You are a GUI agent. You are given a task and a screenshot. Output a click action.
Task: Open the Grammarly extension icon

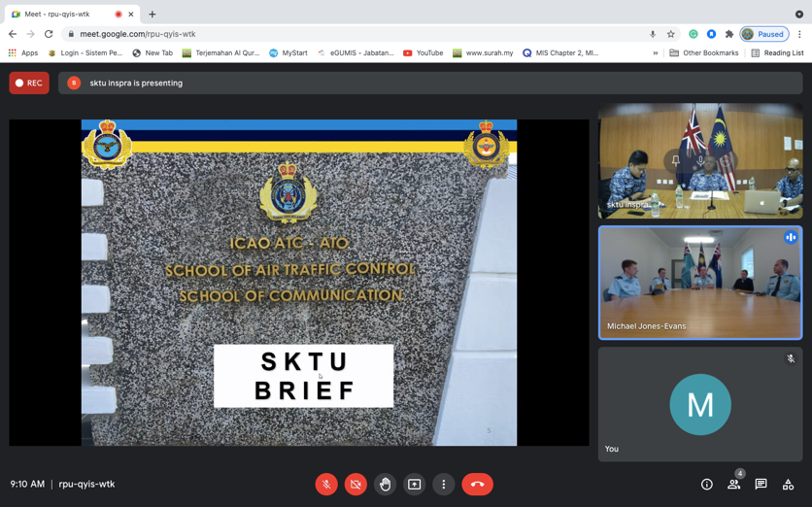tap(693, 34)
